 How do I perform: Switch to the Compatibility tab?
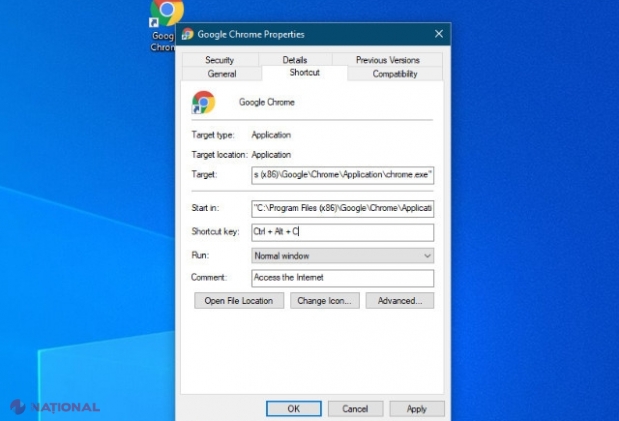click(394, 74)
